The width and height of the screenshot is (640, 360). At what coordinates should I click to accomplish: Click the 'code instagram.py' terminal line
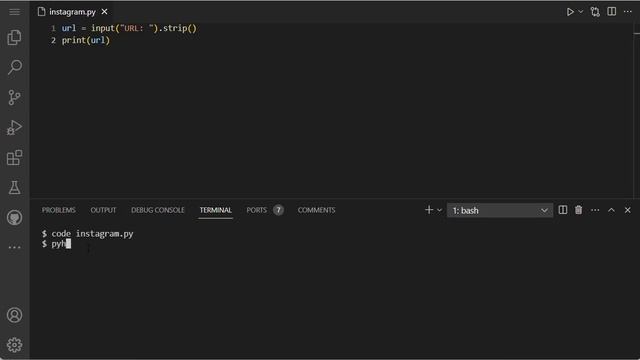(x=87, y=233)
